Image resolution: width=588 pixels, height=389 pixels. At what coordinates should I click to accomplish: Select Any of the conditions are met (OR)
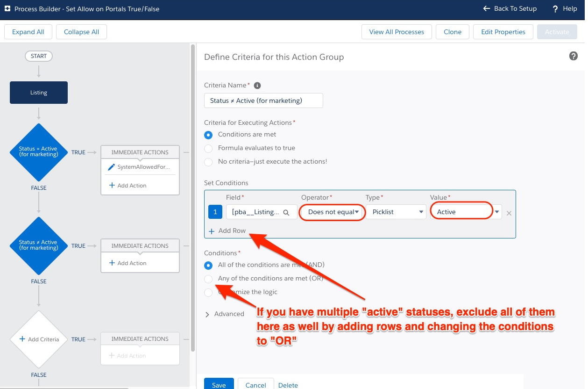coord(208,279)
